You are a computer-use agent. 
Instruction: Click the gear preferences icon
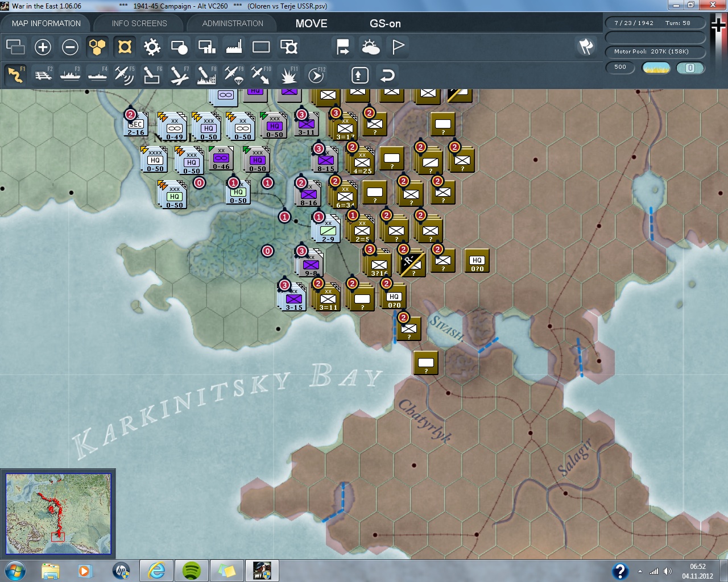[152, 47]
